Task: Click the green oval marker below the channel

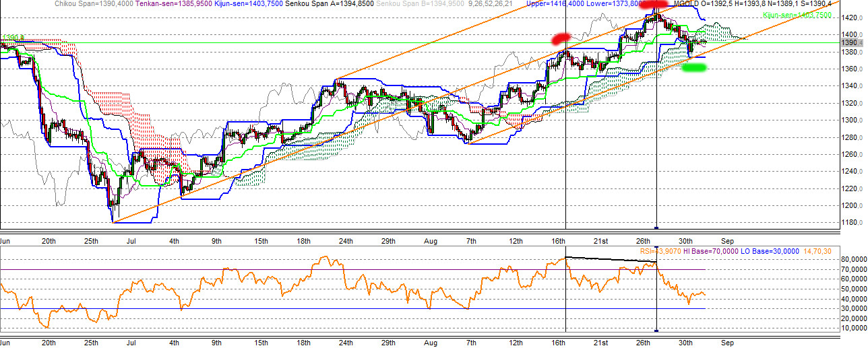Action: click(693, 68)
